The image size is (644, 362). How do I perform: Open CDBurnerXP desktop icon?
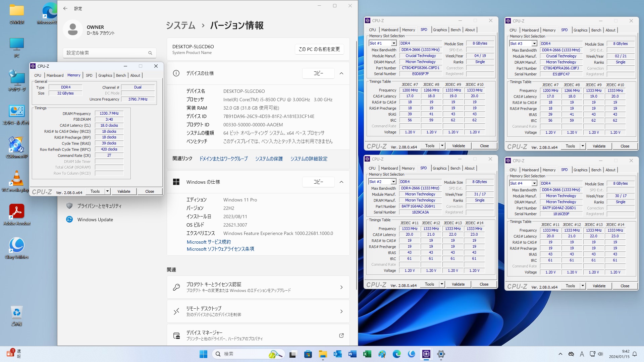(x=16, y=145)
